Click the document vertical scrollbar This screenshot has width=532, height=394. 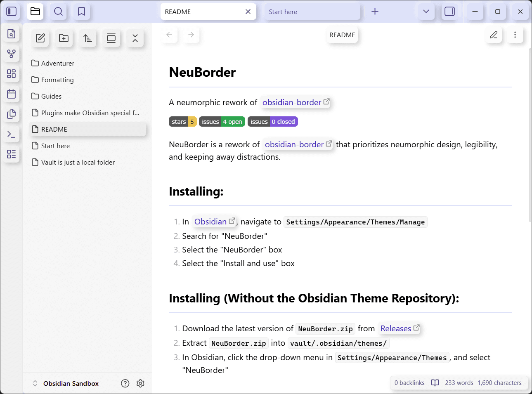(x=530, y=135)
